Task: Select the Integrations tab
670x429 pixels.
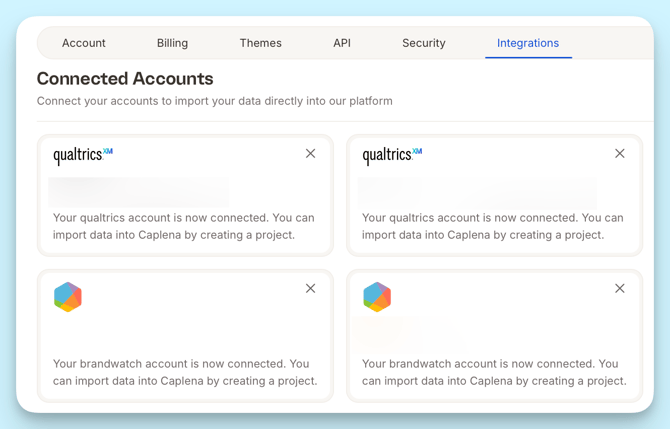Action: [528, 43]
